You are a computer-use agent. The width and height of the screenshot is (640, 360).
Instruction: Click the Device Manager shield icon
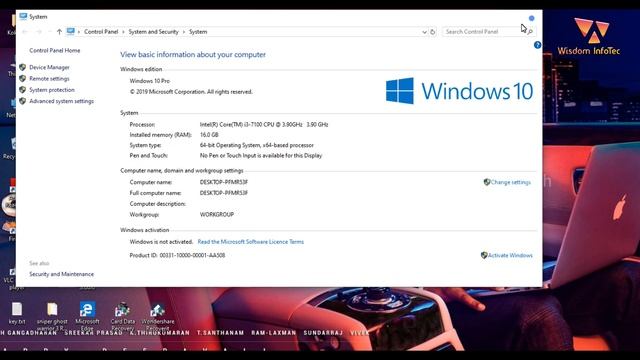click(x=22, y=67)
